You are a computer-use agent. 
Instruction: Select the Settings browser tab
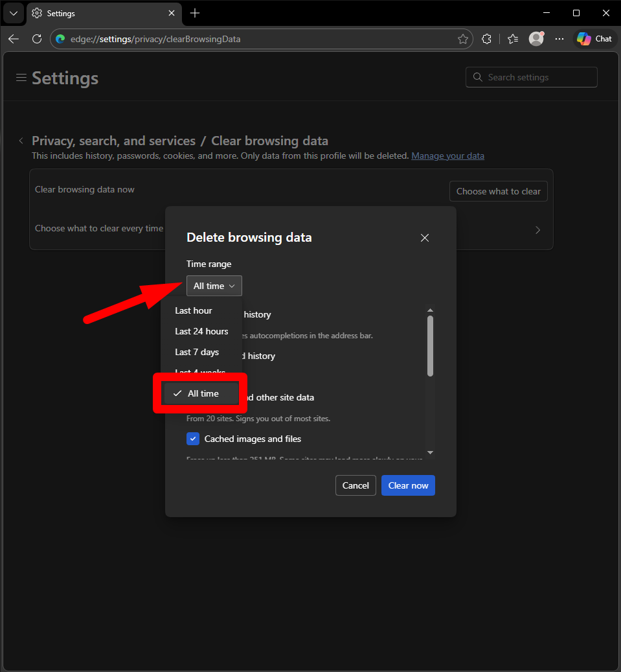pyautogui.click(x=104, y=14)
